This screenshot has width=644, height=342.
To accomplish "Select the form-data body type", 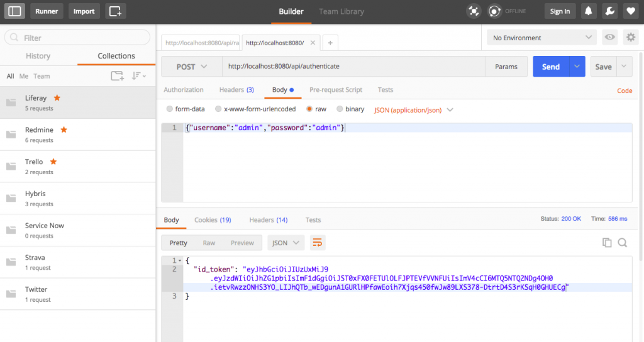I will click(170, 109).
